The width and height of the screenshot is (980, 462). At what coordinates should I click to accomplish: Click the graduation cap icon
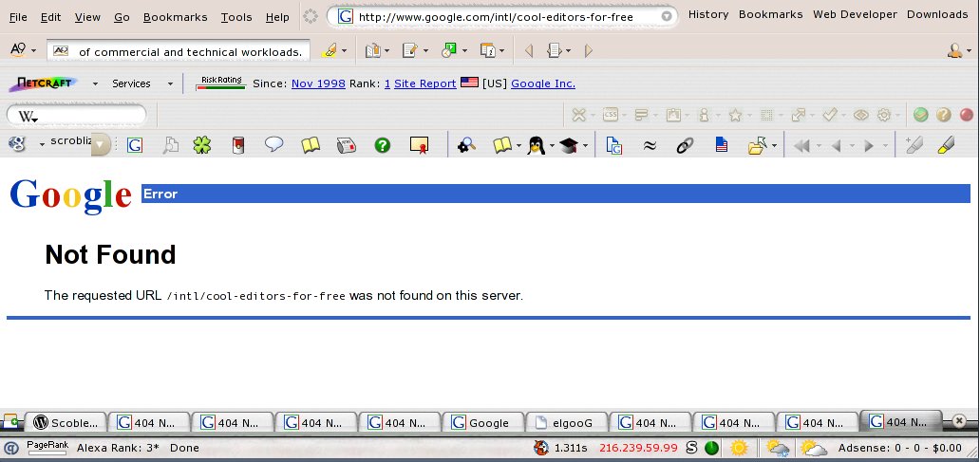[569, 145]
